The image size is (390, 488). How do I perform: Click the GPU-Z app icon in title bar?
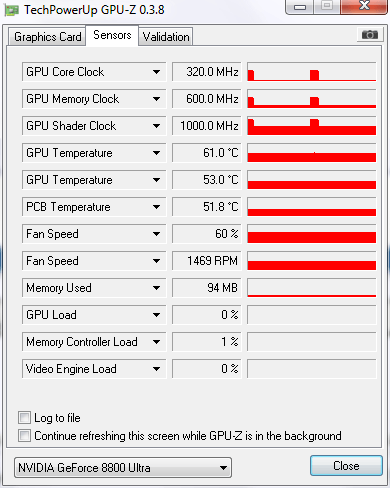tap(11, 10)
